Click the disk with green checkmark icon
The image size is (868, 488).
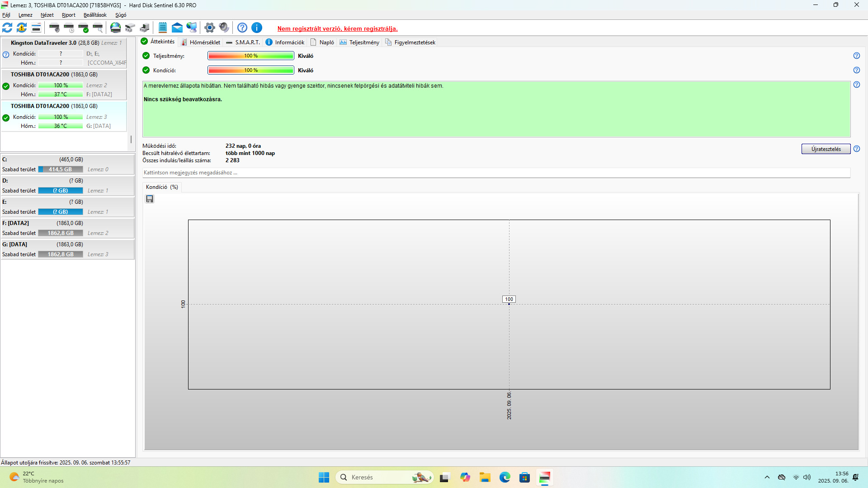click(83, 28)
